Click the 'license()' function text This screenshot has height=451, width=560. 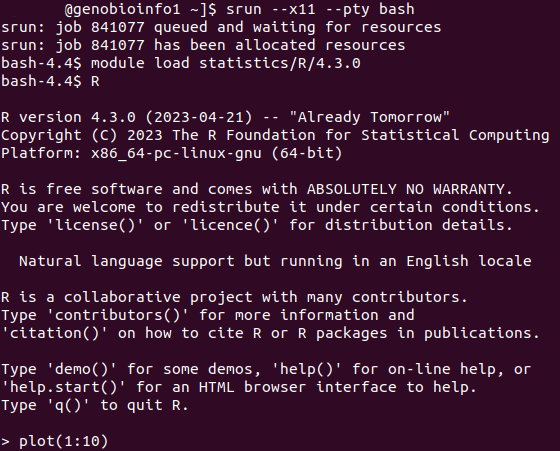coord(95,225)
